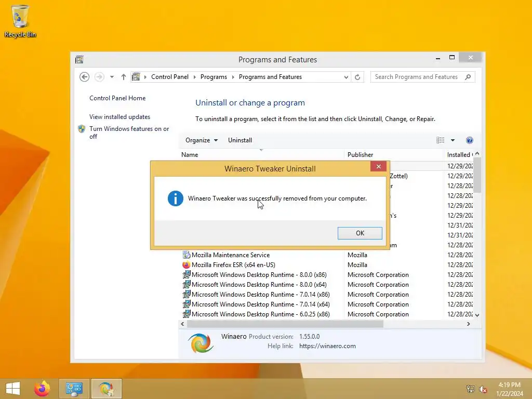Change view with the view icon
The width and height of the screenshot is (532, 399).
click(x=440, y=140)
